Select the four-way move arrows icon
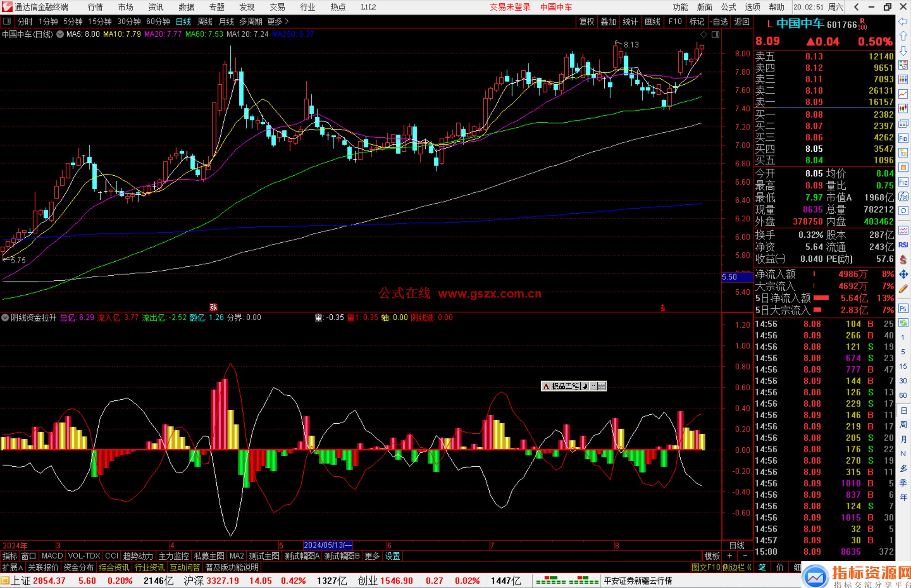The width and height of the screenshot is (911, 588). 903,274
